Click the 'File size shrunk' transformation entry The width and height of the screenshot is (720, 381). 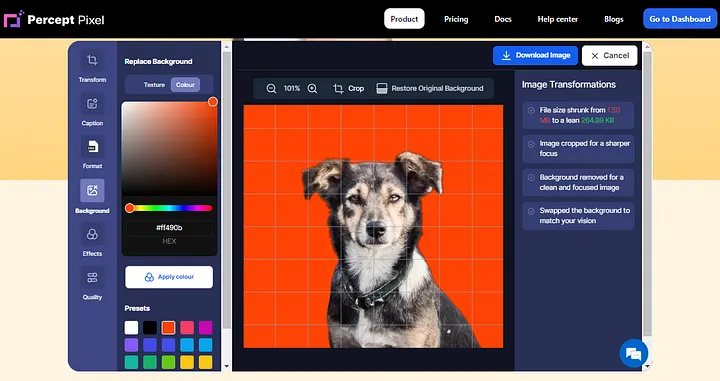tap(578, 115)
